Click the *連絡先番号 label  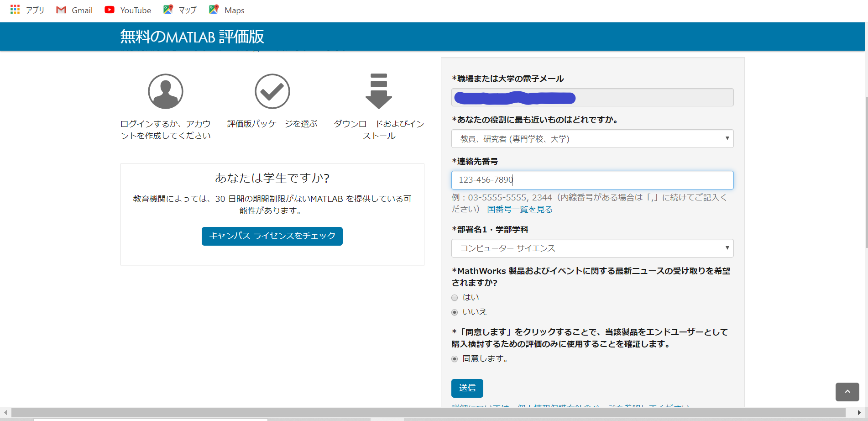point(475,161)
